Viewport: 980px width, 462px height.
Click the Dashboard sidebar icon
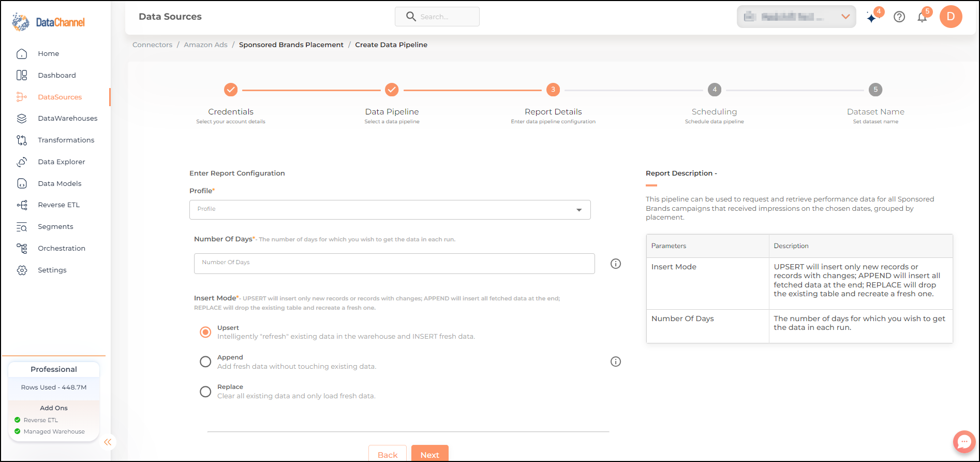22,75
